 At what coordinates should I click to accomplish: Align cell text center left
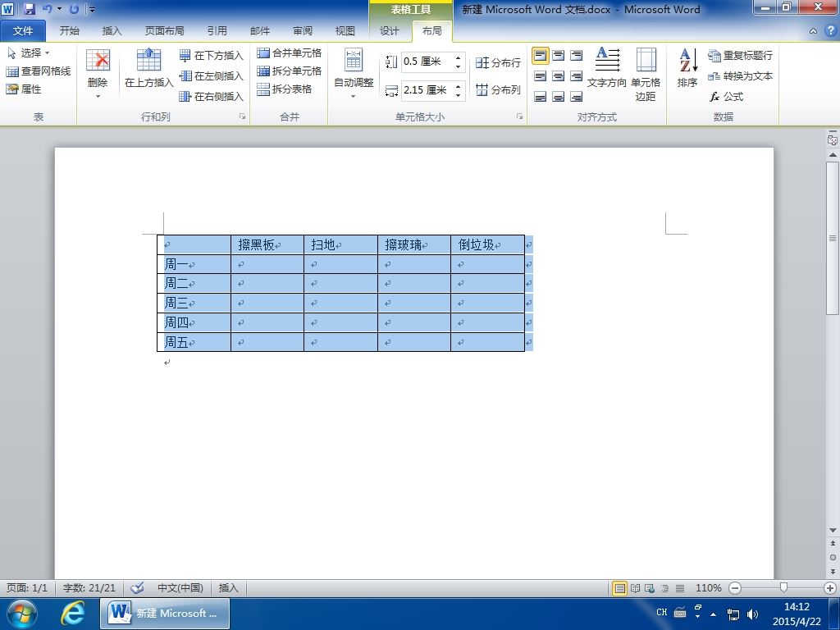(540, 76)
